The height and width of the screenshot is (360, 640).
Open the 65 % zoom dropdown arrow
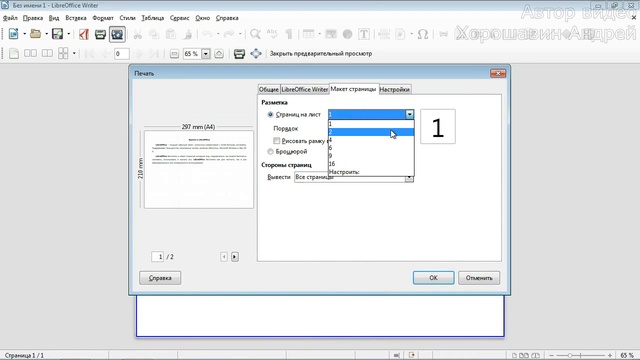206,54
